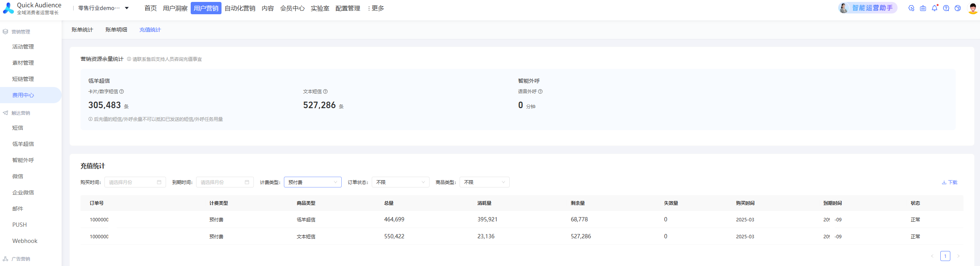Click the 剩余量 column header

click(578, 203)
